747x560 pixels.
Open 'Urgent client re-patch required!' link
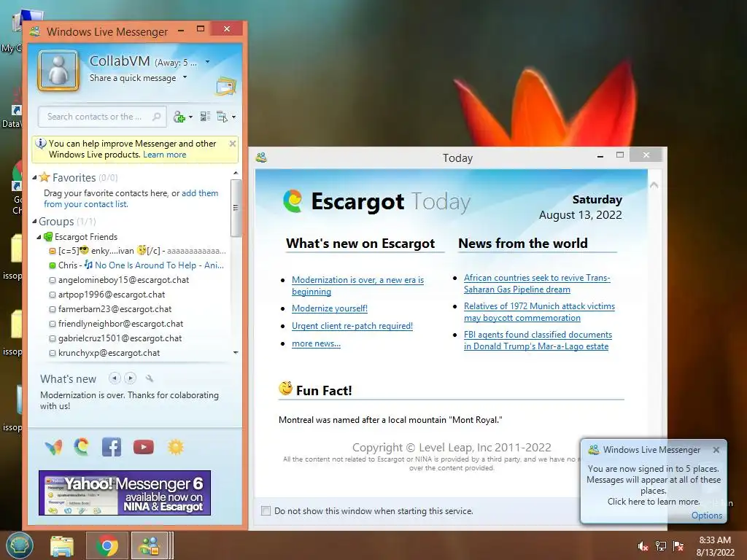(x=352, y=326)
